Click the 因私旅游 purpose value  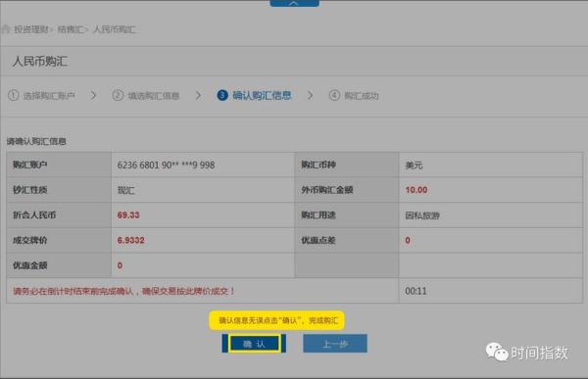tap(422, 215)
